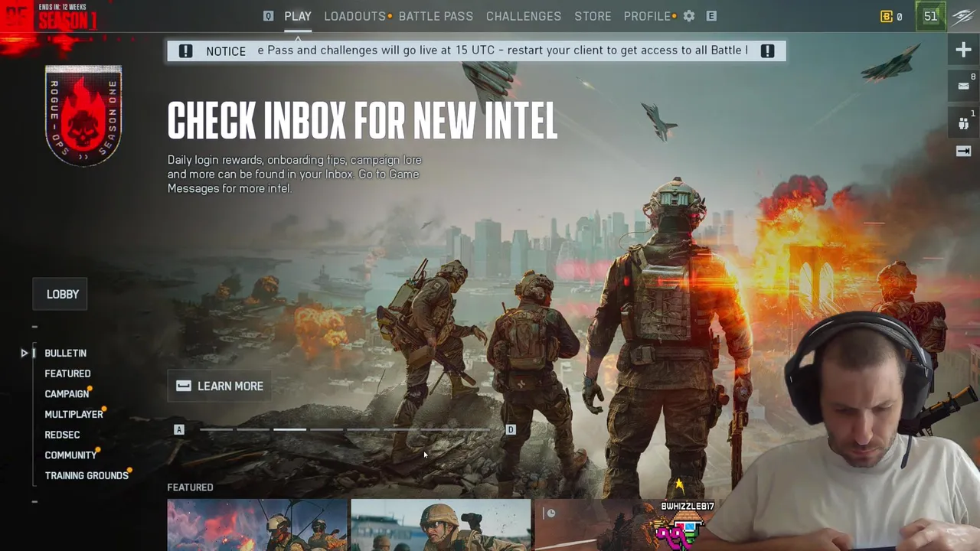The width and height of the screenshot is (980, 551).
Task: Open the Battlefield coins currency balance
Action: (x=891, y=16)
